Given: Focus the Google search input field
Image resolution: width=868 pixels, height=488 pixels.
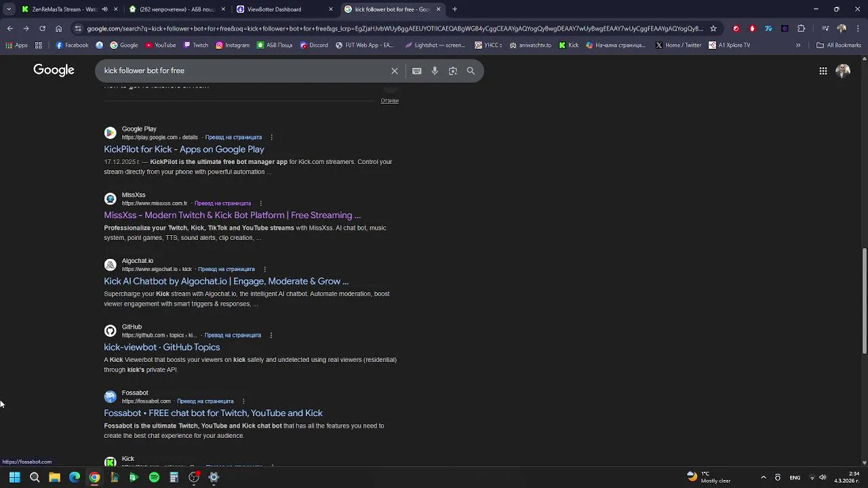Looking at the screenshot, I should 244,70.
